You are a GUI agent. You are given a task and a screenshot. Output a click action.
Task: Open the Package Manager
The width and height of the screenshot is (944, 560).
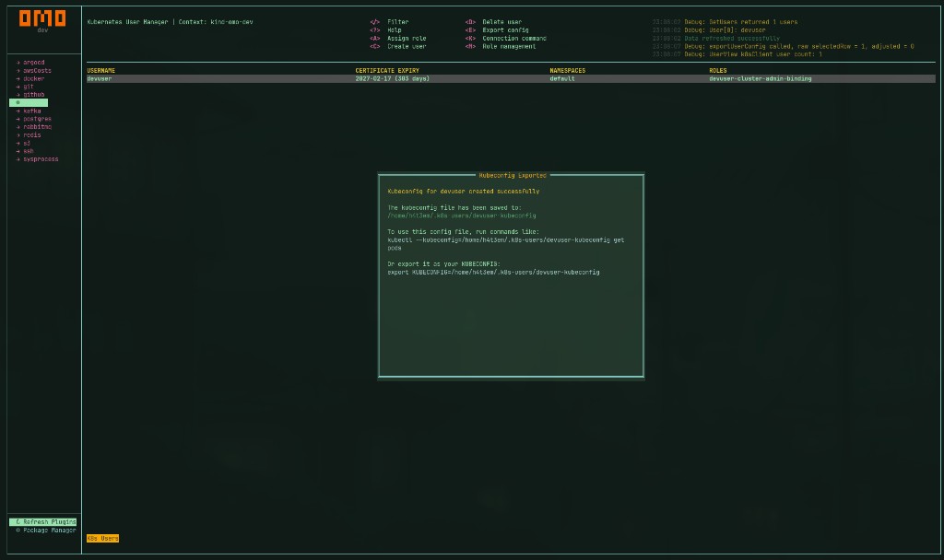click(46, 531)
